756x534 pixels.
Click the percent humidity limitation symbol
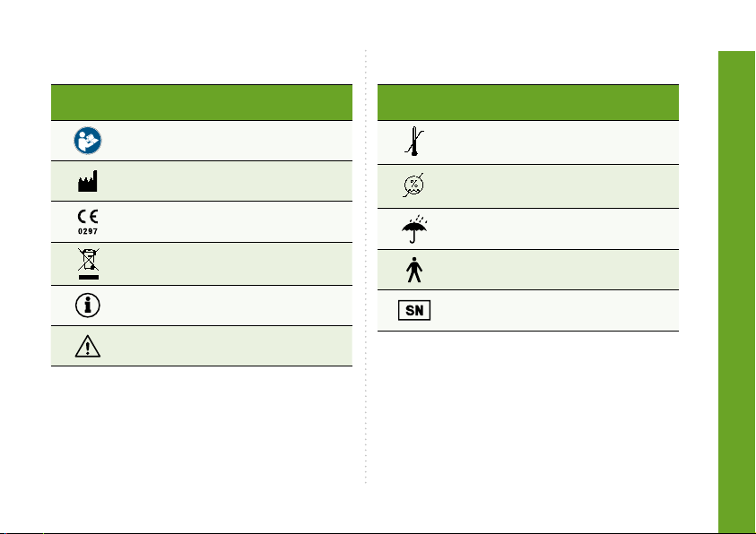pyautogui.click(x=413, y=185)
